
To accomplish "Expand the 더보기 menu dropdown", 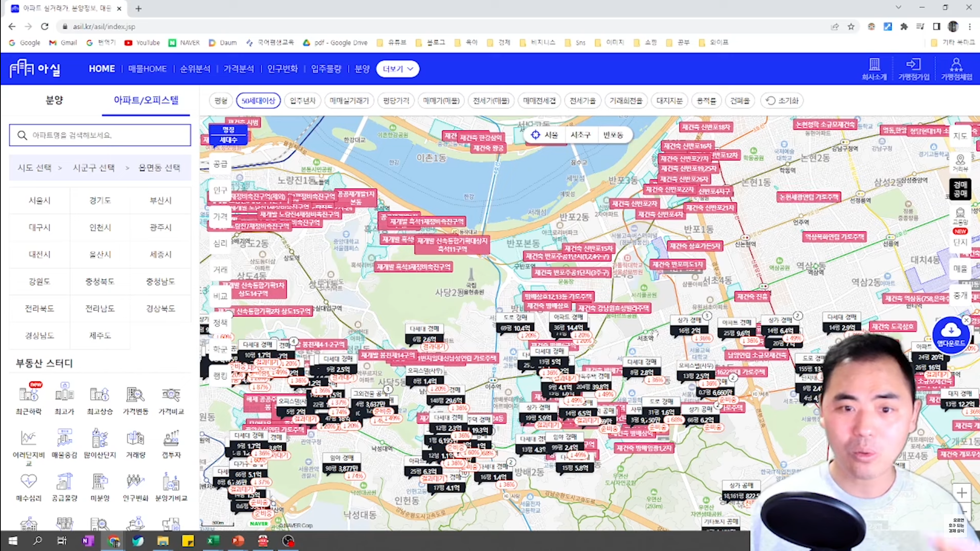I will [x=398, y=69].
